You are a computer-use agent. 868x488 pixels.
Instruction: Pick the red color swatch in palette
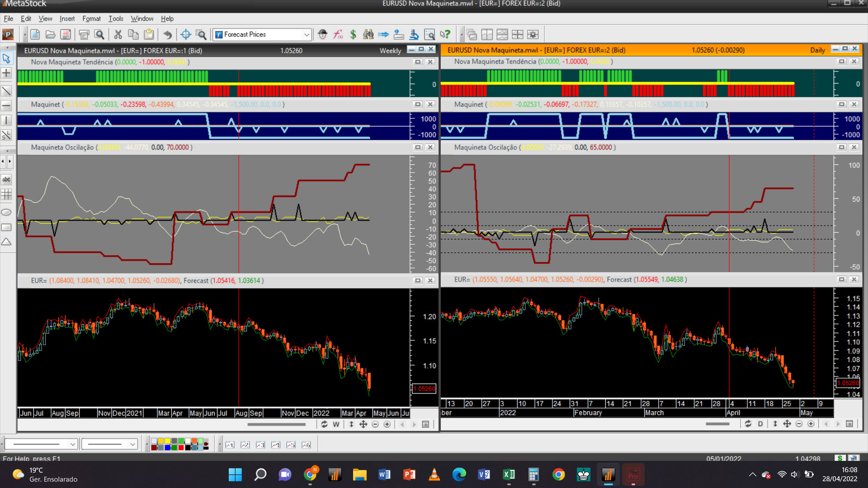[x=181, y=448]
